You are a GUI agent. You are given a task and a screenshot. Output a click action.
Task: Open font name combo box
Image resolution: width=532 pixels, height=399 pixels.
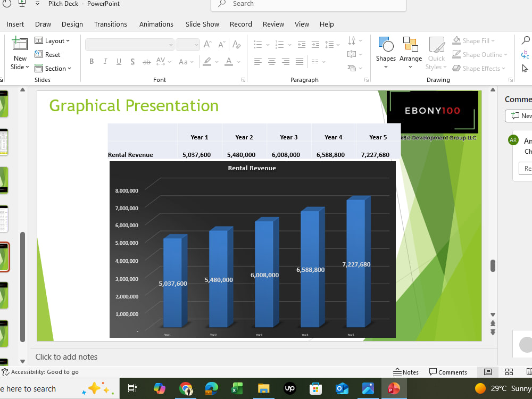(130, 45)
